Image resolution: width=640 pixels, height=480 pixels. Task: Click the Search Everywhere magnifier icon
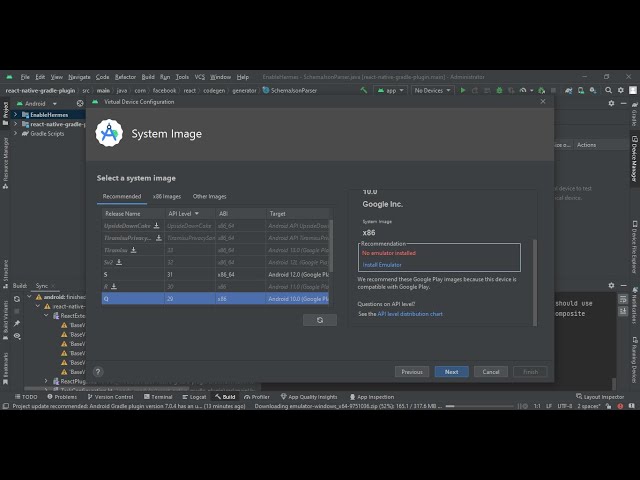click(609, 90)
